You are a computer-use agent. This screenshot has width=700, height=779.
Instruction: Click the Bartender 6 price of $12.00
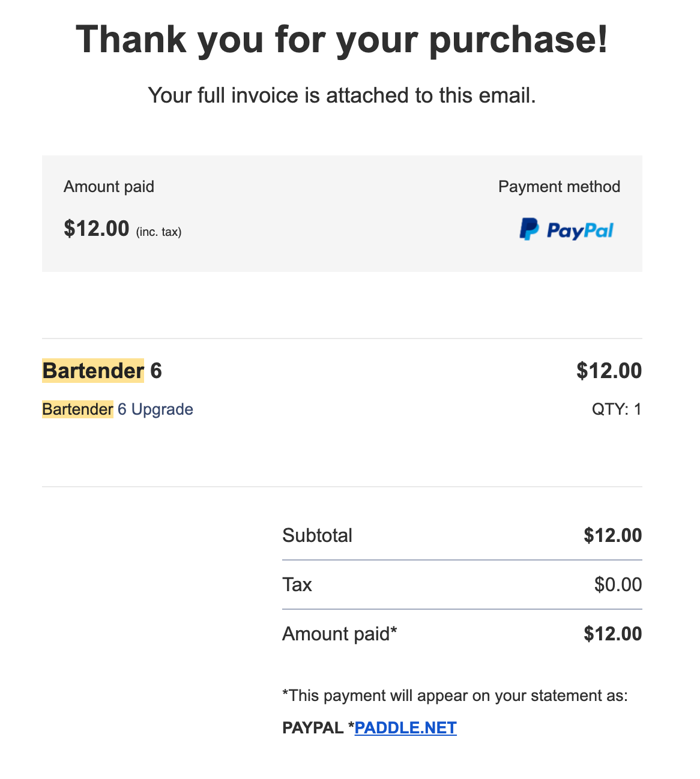609,371
